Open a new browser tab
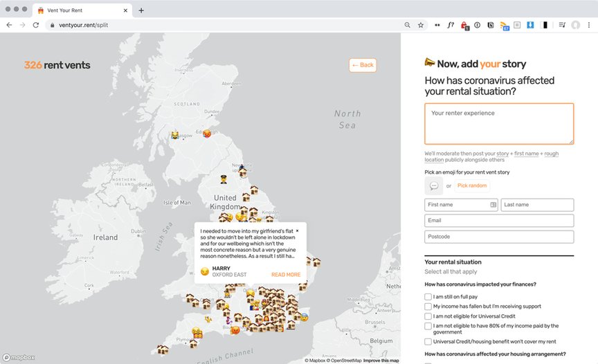This screenshot has width=598, height=364. 141,10
